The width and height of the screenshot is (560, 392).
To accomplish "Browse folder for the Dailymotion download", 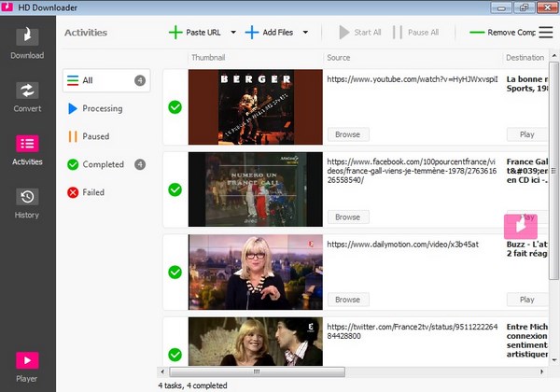I will [x=348, y=300].
